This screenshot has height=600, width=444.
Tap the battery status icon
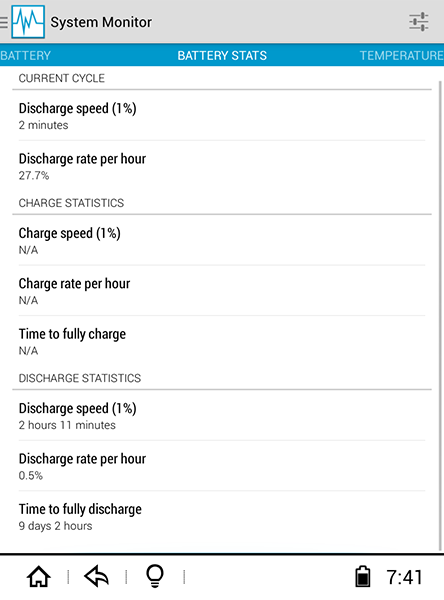(x=362, y=576)
